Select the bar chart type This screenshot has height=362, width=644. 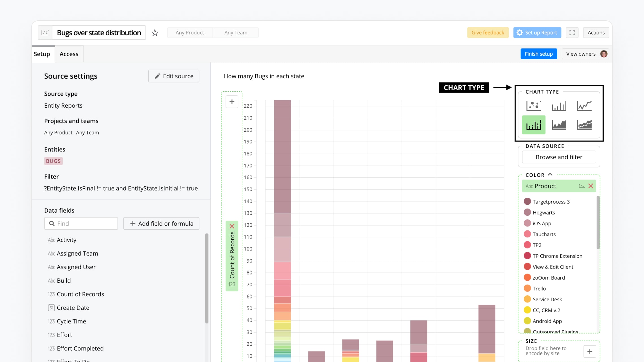[x=559, y=106]
